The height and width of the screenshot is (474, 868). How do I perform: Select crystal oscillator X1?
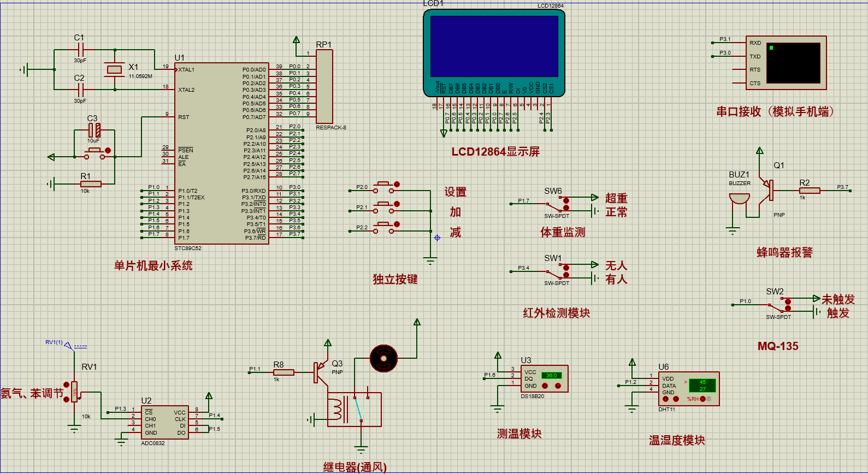point(114,69)
